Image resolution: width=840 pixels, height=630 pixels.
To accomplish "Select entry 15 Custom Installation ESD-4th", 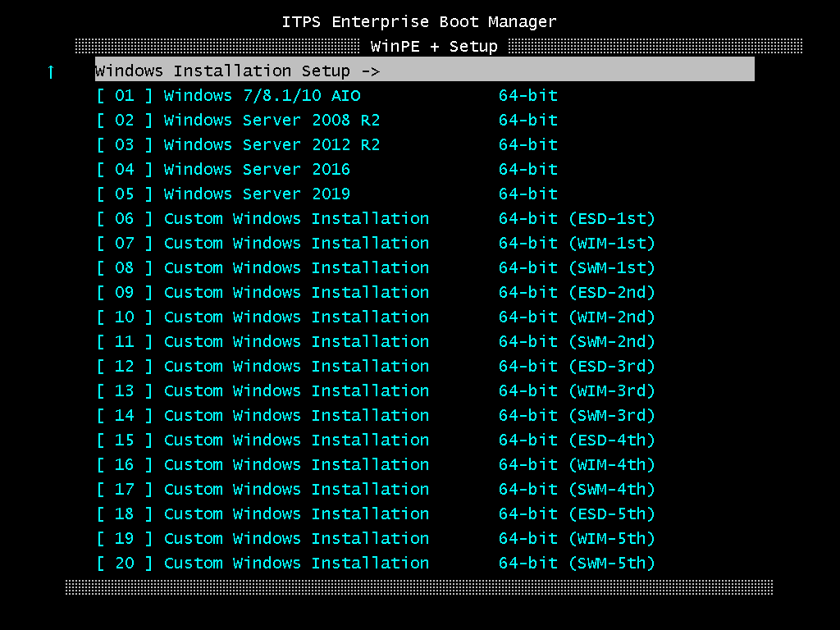I will tap(376, 441).
